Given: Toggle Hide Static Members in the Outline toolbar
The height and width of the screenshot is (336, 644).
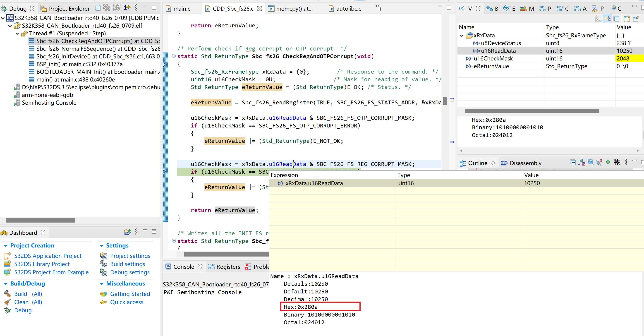Looking at the screenshot, I should 599,162.
